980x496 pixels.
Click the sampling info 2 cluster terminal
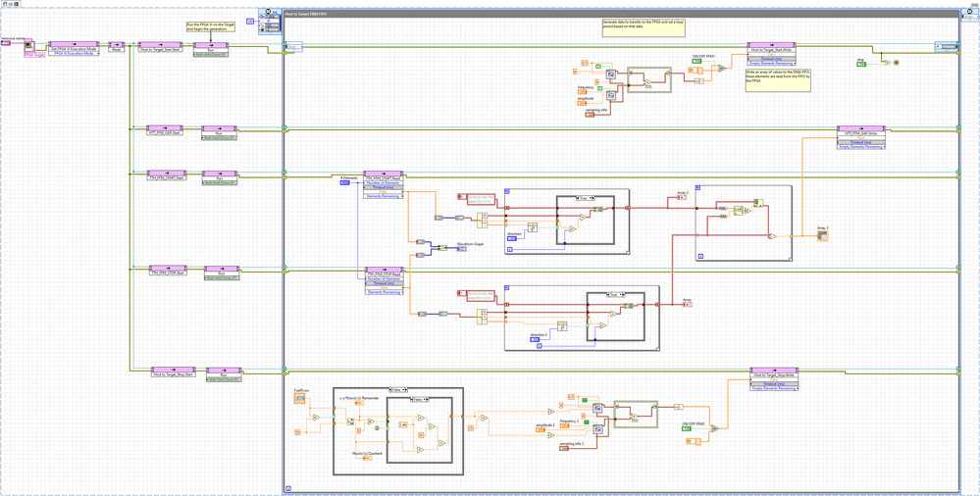click(x=564, y=448)
